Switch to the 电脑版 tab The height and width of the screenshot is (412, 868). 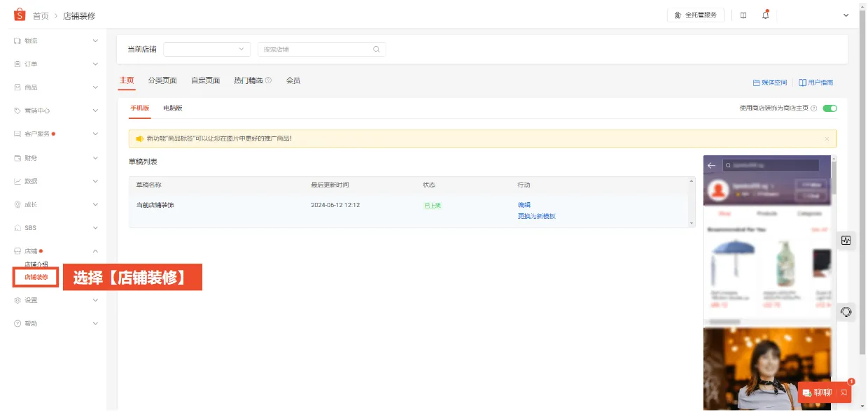pyautogui.click(x=173, y=108)
